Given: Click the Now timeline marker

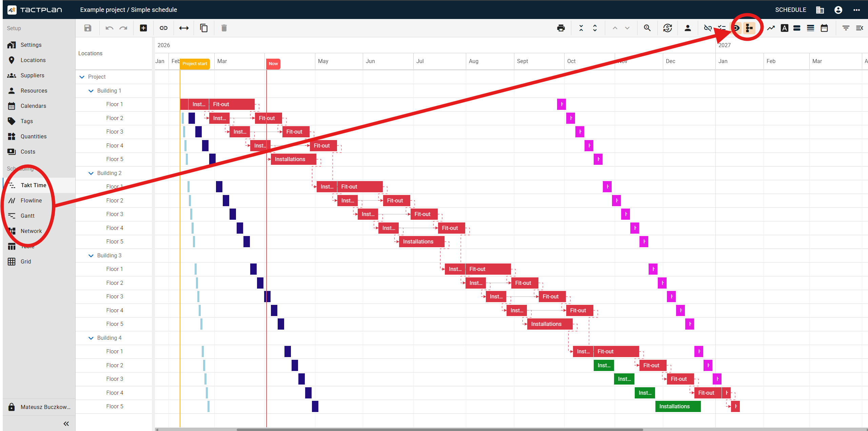Looking at the screenshot, I should point(273,64).
